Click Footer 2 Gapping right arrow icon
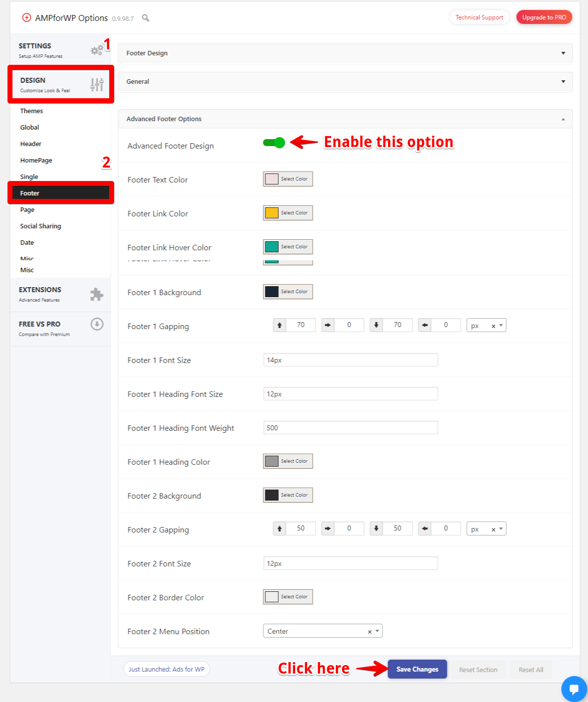 tap(328, 529)
